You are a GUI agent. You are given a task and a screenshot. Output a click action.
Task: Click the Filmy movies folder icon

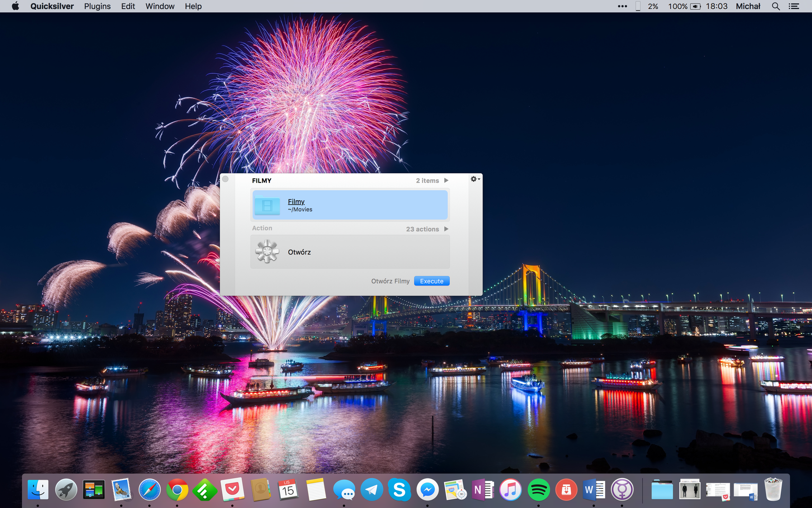267,205
